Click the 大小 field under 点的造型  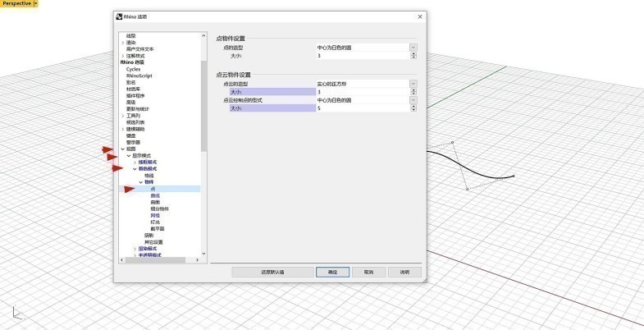tap(363, 56)
